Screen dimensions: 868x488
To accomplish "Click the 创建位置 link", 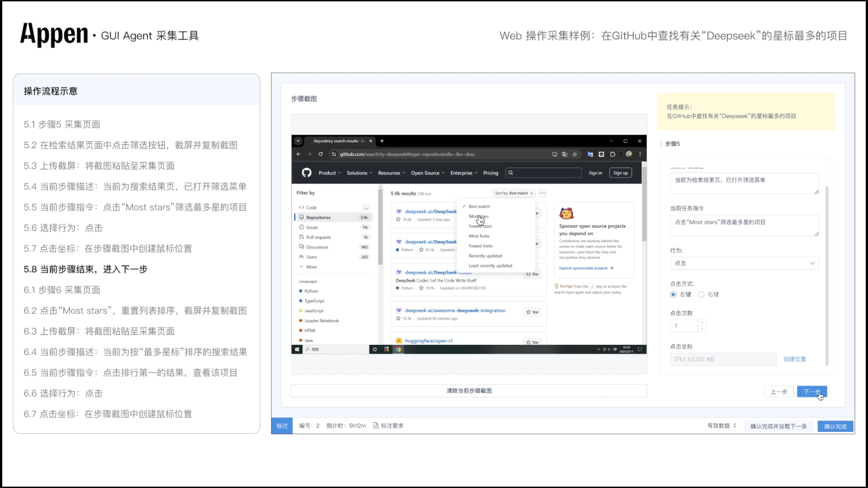I will (x=794, y=359).
